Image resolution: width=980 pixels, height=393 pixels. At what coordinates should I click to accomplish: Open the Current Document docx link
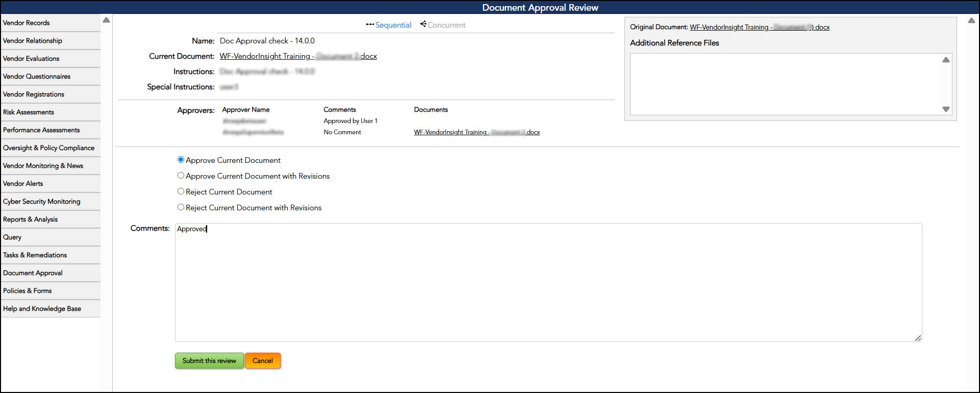pyautogui.click(x=298, y=56)
